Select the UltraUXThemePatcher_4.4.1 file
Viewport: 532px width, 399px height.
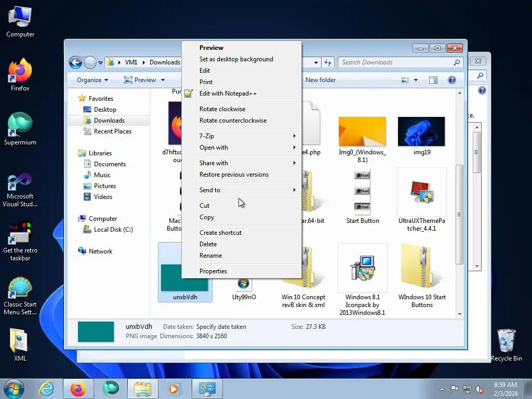coord(422,199)
